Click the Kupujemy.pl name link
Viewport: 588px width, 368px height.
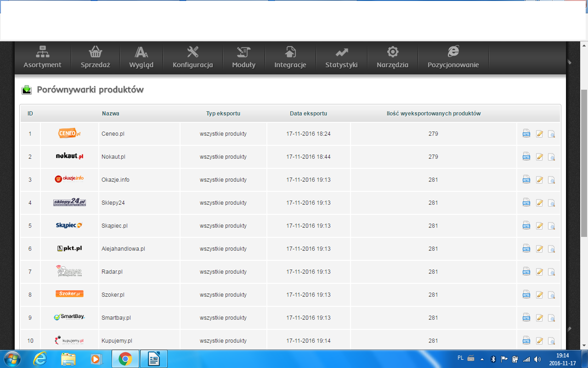pos(117,341)
